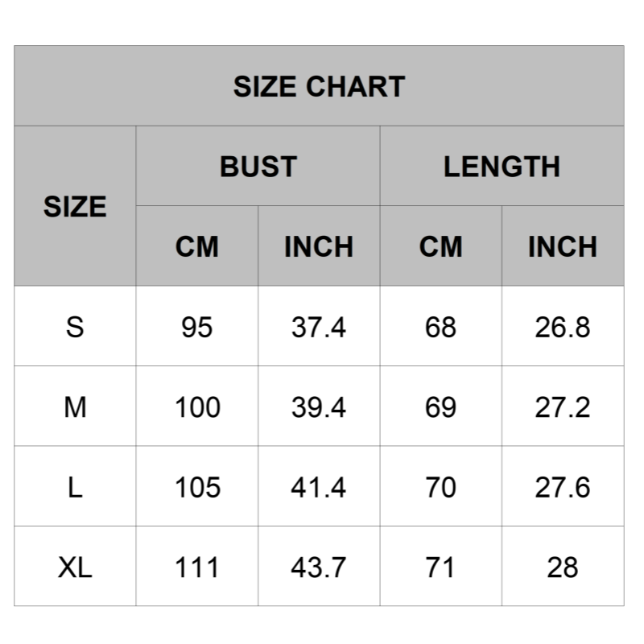Image resolution: width=644 pixels, height=644 pixels.
Task: Click the BUST column header
Action: coord(258,167)
